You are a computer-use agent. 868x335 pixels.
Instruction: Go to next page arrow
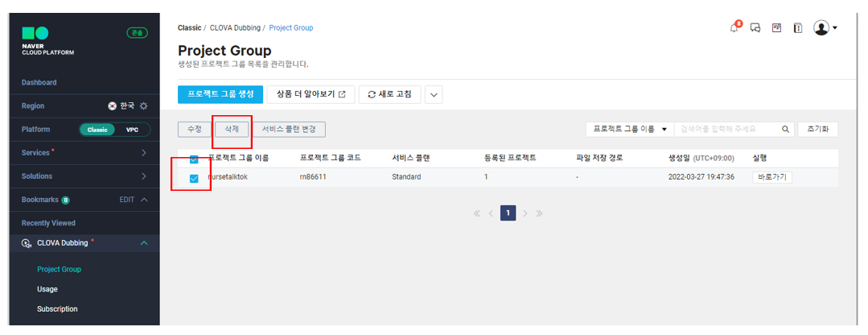coord(525,213)
